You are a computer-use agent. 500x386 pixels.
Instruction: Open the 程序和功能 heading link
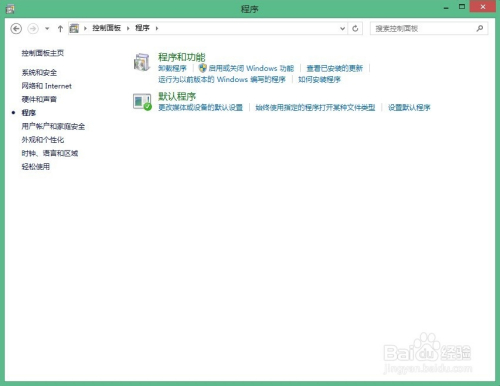pos(182,57)
